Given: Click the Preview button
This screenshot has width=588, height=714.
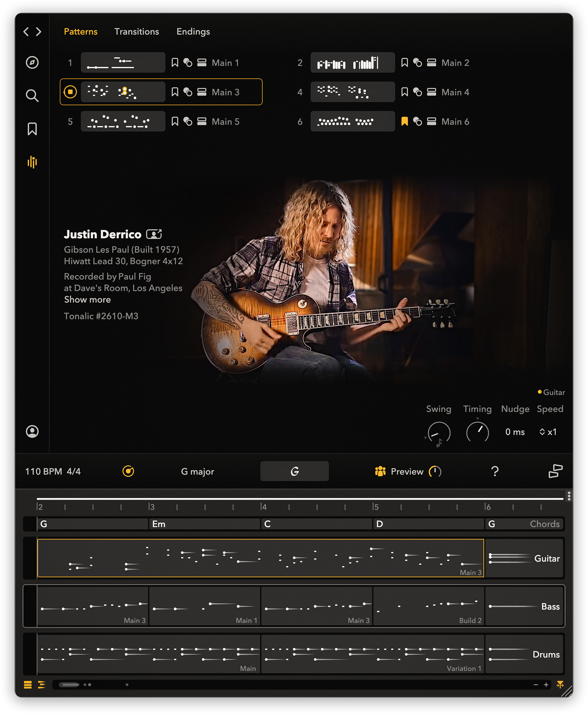Looking at the screenshot, I should 406,471.
